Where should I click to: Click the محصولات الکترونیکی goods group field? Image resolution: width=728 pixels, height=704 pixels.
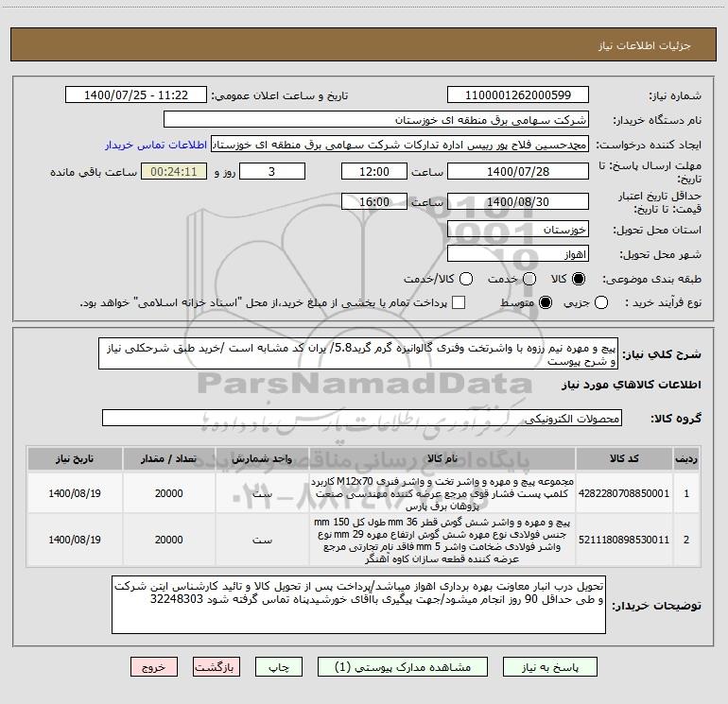coord(362,418)
